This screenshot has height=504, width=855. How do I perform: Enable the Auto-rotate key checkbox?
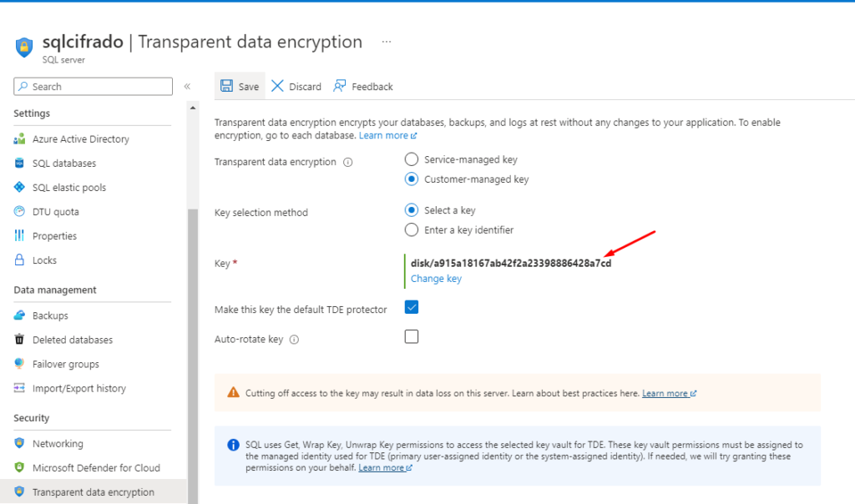click(411, 337)
